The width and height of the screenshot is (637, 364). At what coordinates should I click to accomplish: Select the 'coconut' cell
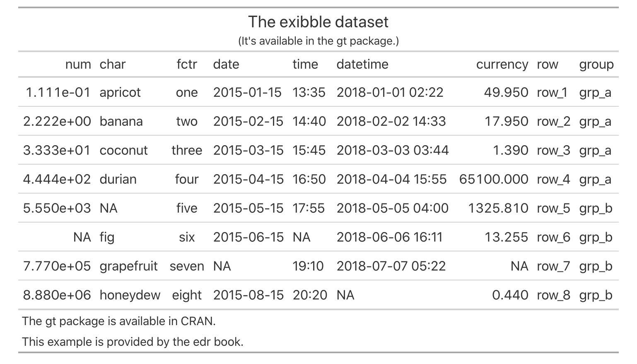tap(123, 150)
